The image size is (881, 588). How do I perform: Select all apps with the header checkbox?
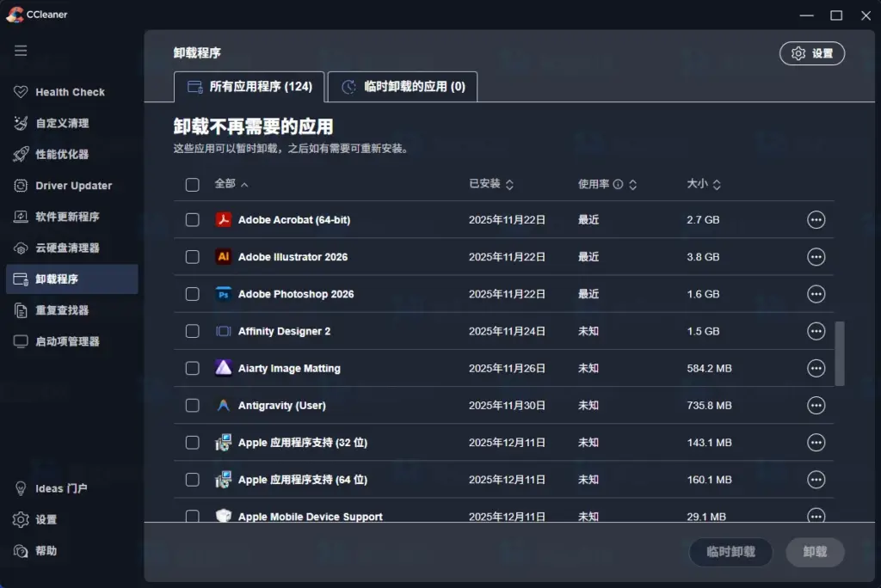coord(192,184)
